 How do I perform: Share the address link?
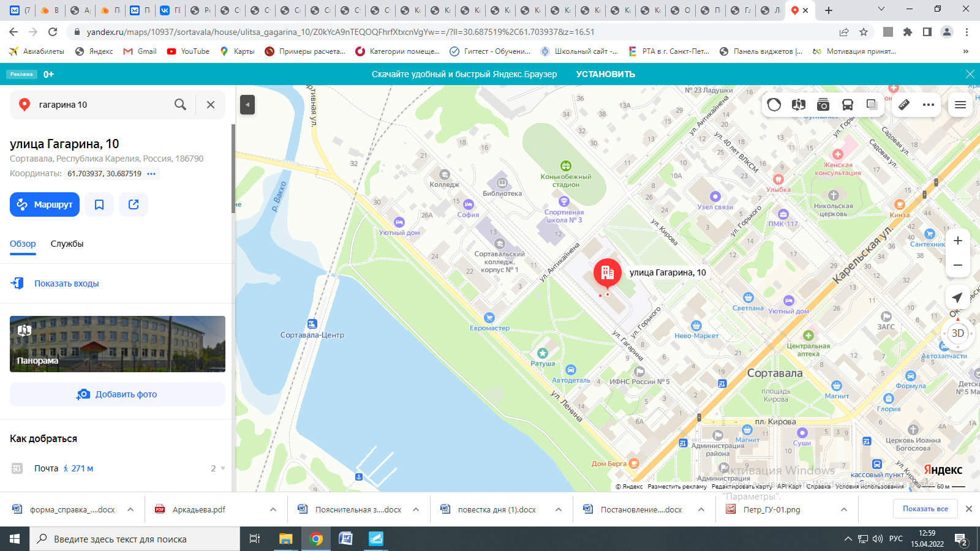pyautogui.click(x=134, y=204)
